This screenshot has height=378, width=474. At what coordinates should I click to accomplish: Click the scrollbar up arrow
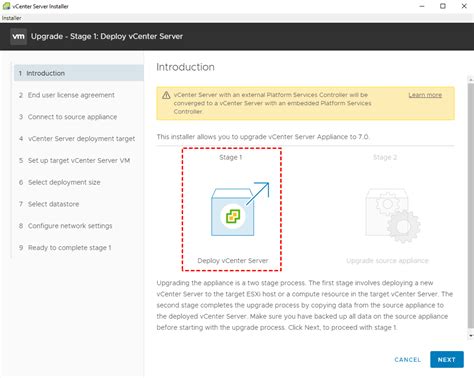(x=471, y=79)
